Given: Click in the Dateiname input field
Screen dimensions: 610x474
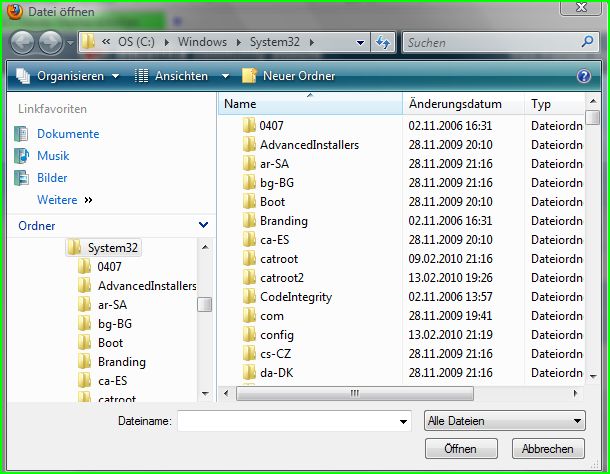Looking at the screenshot, I should pyautogui.click(x=294, y=421).
